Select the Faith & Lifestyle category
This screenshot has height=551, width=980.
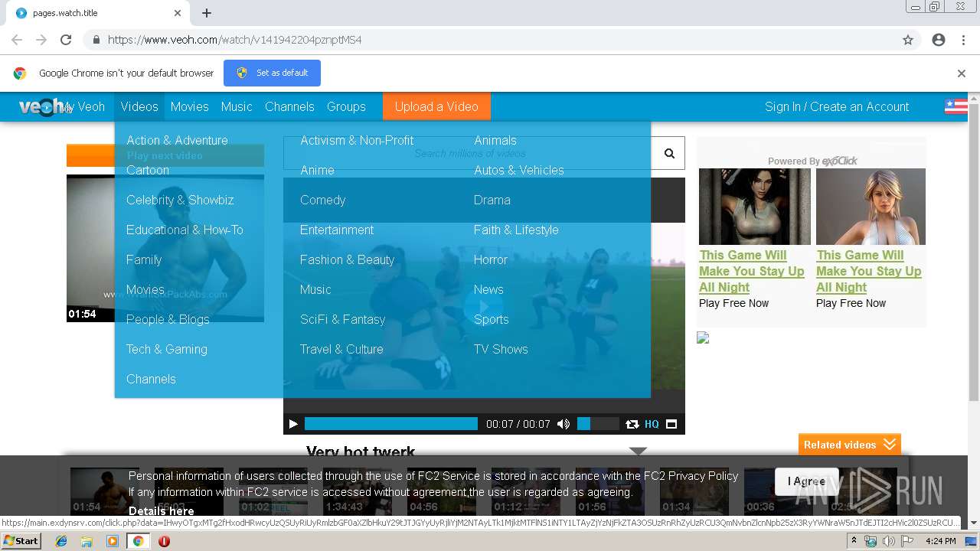click(516, 230)
